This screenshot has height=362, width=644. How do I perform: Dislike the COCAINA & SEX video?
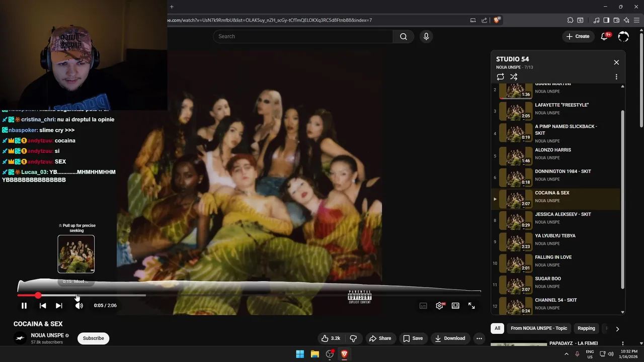(353, 338)
